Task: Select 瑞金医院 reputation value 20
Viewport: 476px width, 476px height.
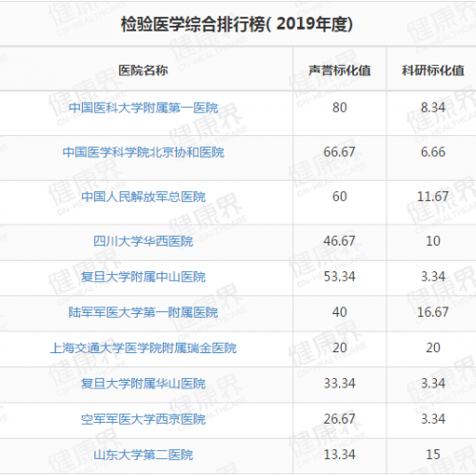Action: coord(340,347)
